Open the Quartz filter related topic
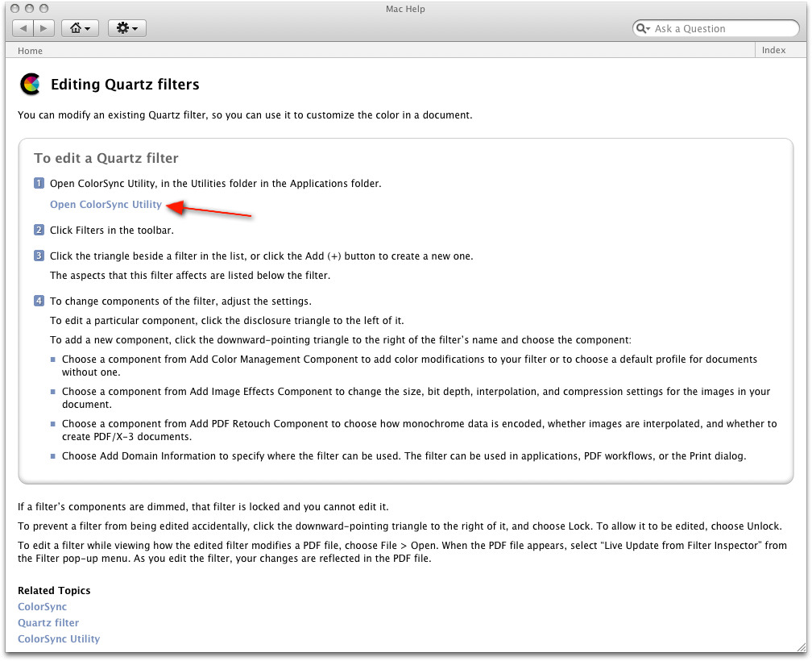812x661 pixels. (x=48, y=622)
